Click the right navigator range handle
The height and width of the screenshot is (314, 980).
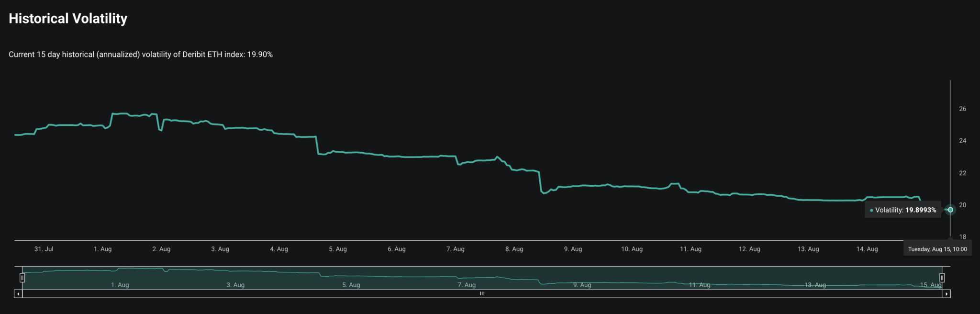coord(942,278)
